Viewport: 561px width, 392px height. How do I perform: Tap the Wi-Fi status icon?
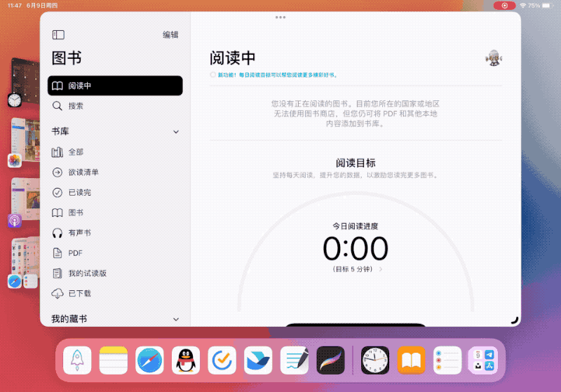(523, 6)
